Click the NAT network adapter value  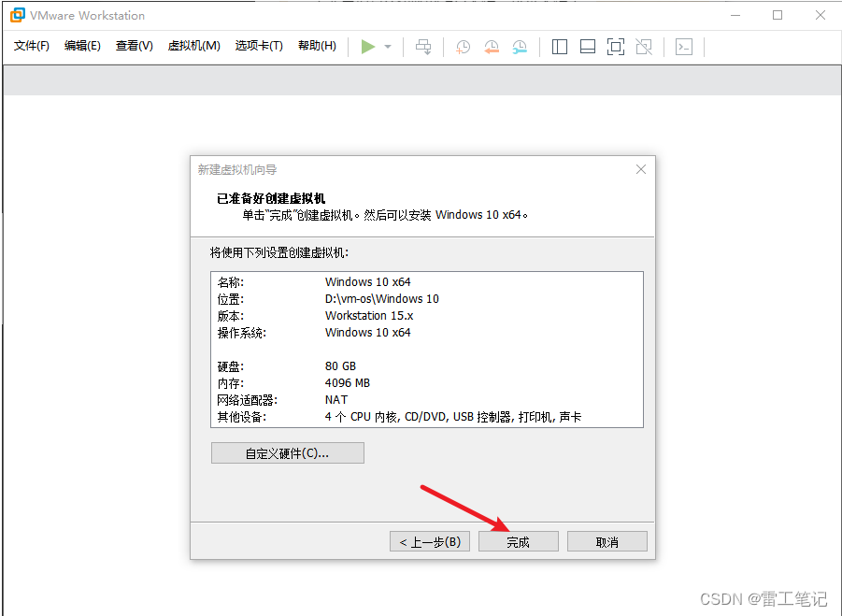[336, 399]
